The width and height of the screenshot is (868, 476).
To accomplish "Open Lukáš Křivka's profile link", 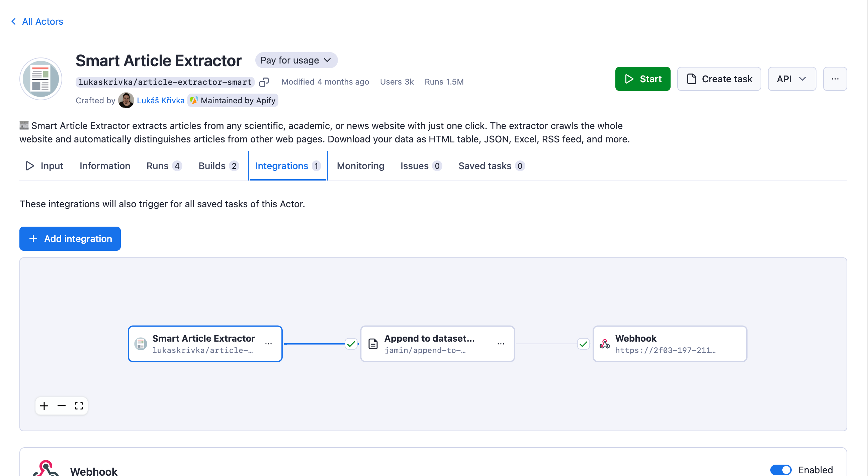I will pos(160,100).
